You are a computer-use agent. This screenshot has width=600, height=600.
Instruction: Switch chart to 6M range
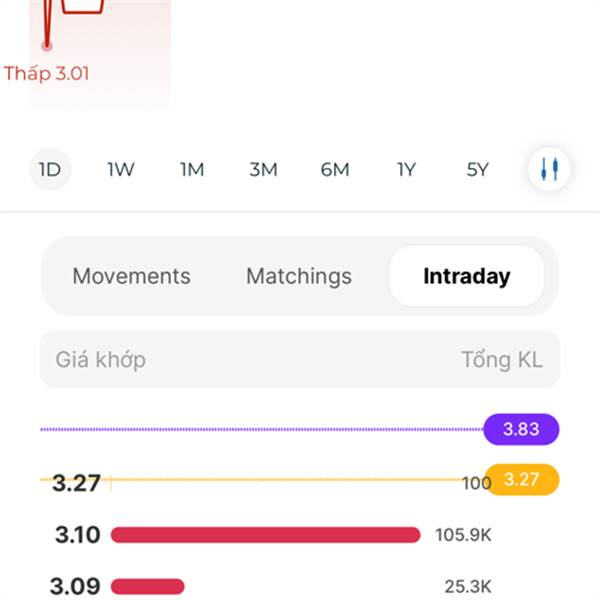[x=335, y=169]
